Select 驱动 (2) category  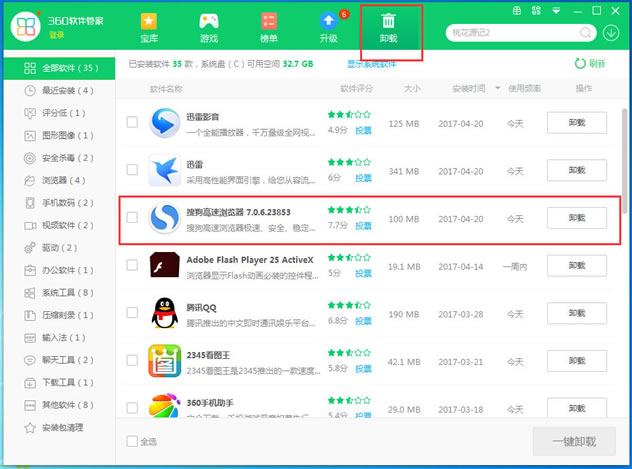click(59, 248)
